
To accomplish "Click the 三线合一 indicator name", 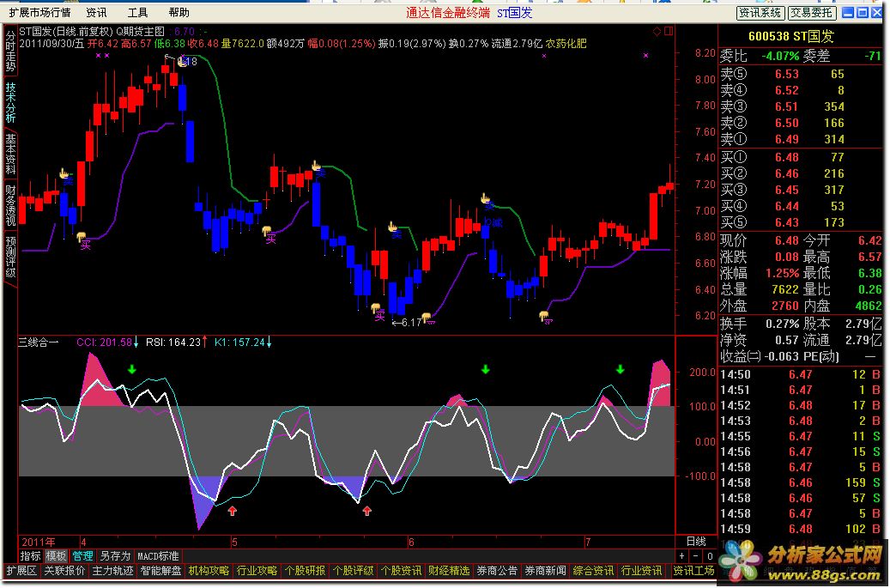I will (x=38, y=342).
